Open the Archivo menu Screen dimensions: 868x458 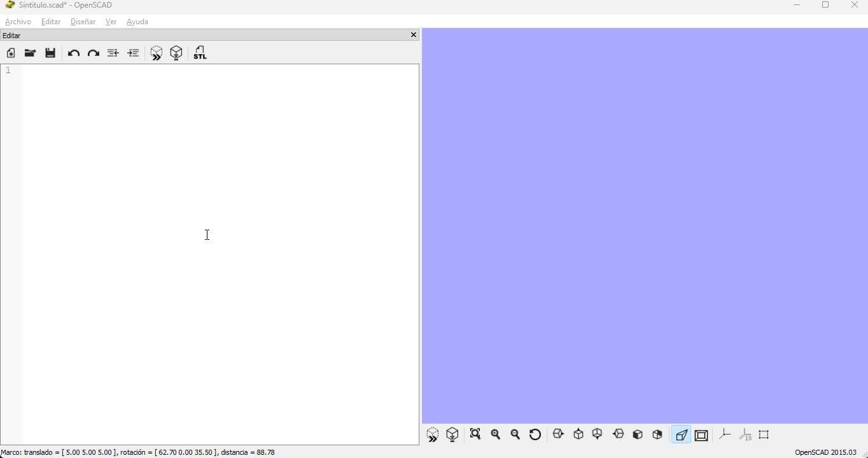[18, 22]
